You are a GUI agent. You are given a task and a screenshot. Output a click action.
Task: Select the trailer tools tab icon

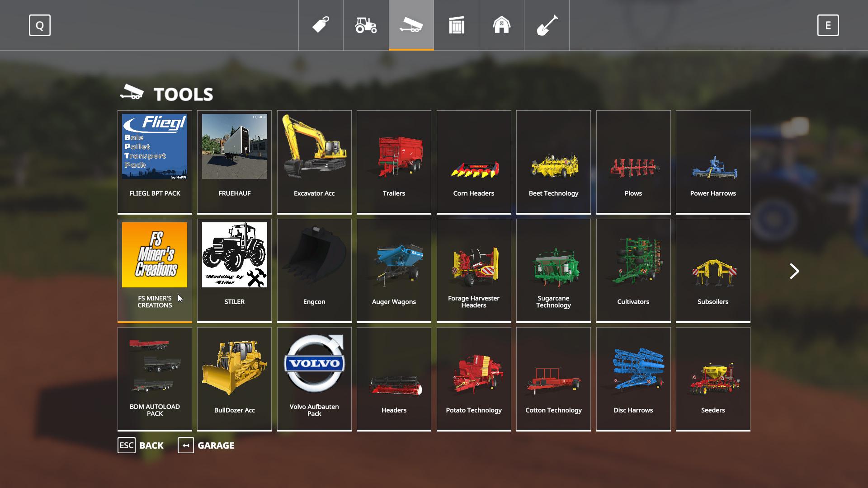[x=411, y=25]
